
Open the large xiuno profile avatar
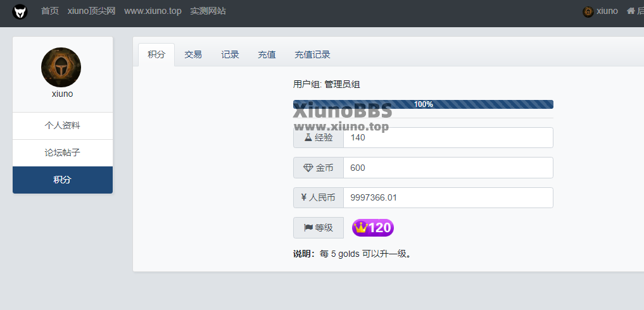click(x=61, y=67)
